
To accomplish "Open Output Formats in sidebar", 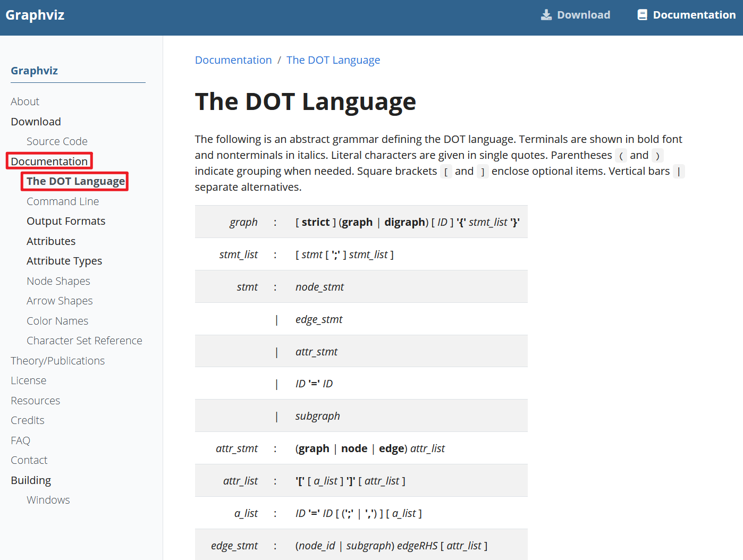I will [x=66, y=221].
